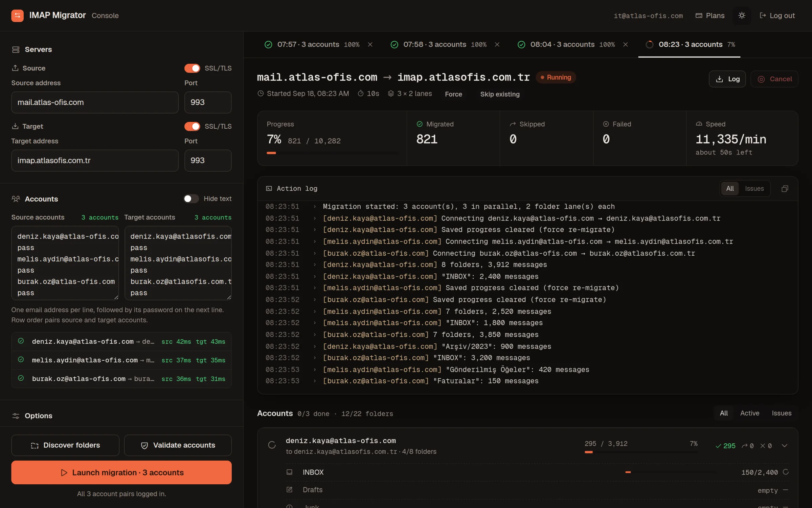This screenshot has width=812, height=508.
Task: Click the Speed gauge icon
Action: tap(699, 124)
